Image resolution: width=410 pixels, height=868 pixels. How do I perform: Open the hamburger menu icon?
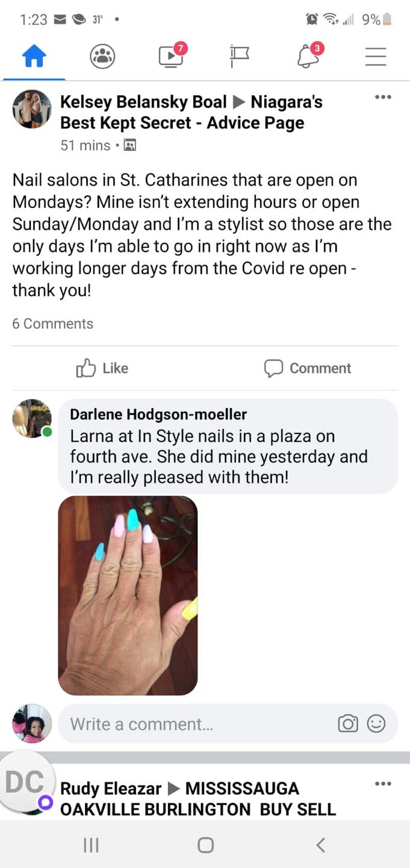[x=376, y=57]
